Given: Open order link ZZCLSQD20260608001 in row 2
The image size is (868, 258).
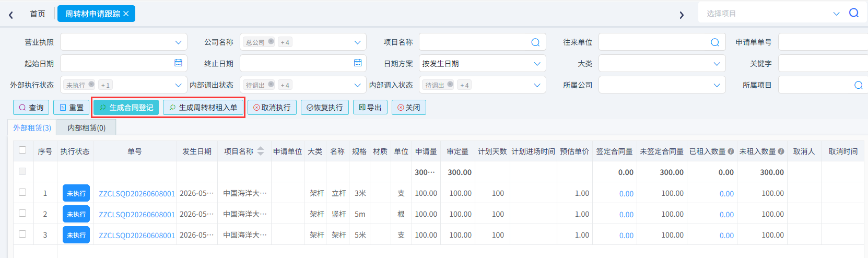Looking at the screenshot, I should coord(137,215).
